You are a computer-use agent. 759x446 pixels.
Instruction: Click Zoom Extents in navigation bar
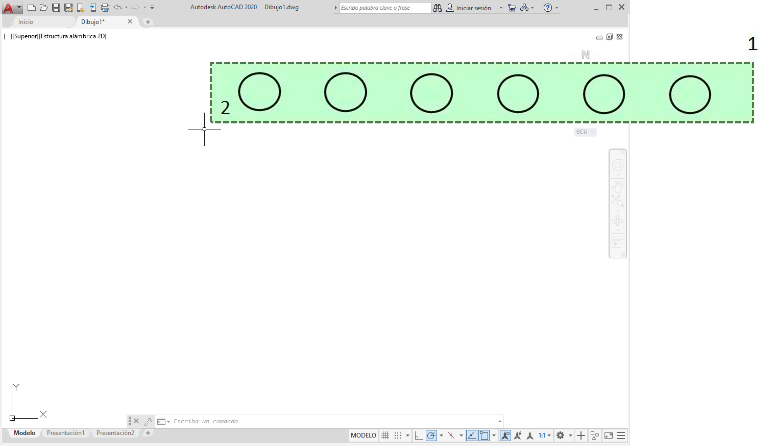point(618,200)
